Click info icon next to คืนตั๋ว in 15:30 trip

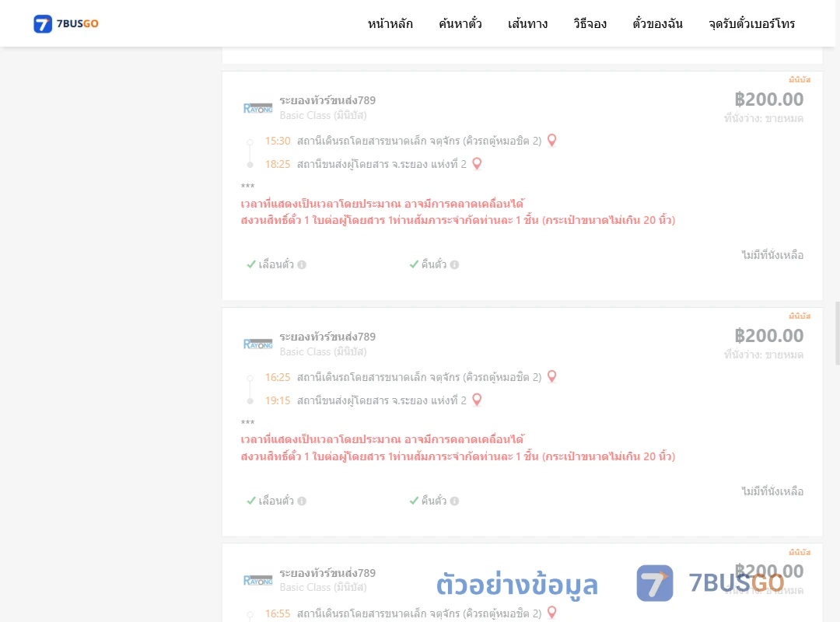[454, 264]
